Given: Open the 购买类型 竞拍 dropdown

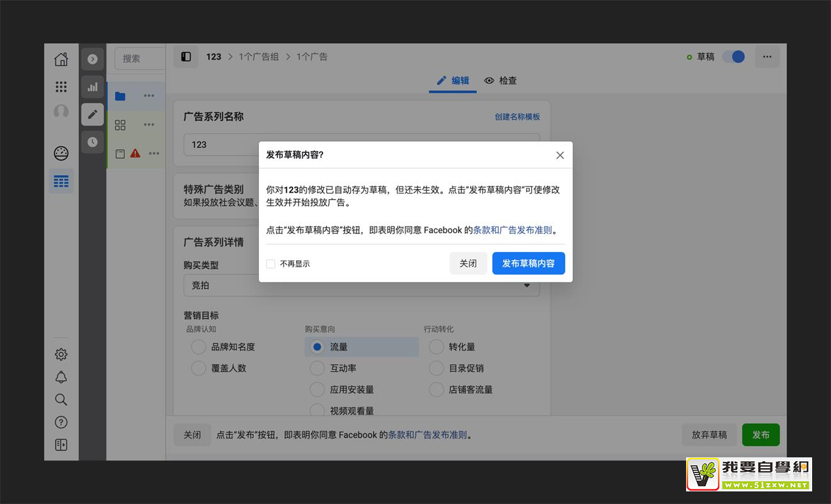Looking at the screenshot, I should [x=362, y=285].
